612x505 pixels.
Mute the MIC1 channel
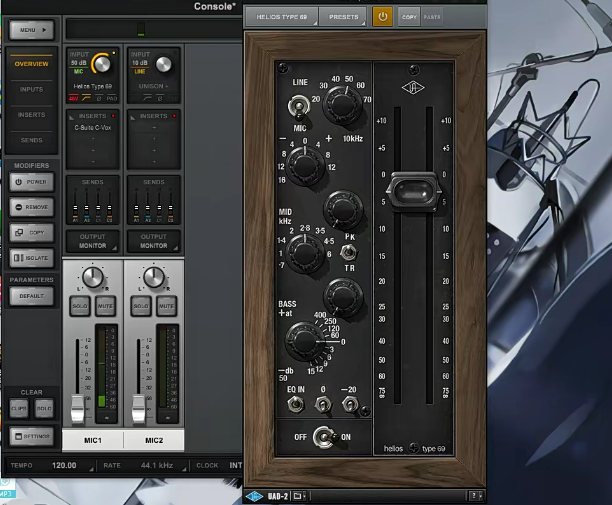[x=105, y=306]
